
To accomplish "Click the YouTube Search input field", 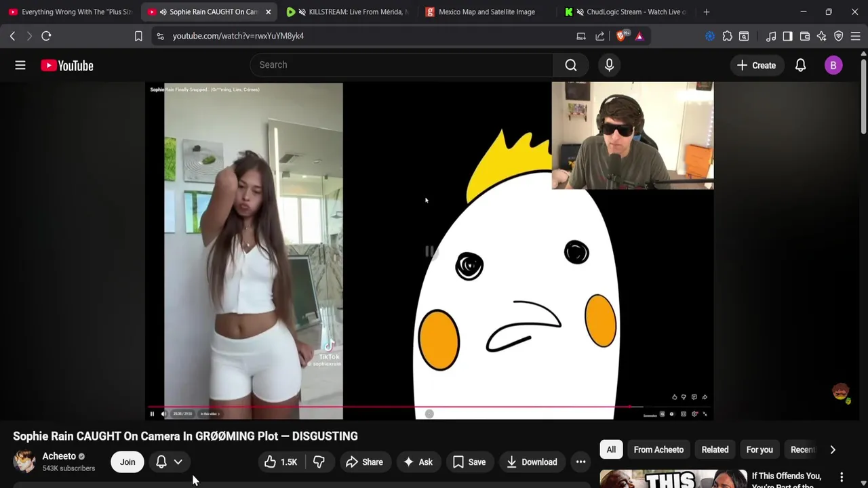I will click(401, 65).
